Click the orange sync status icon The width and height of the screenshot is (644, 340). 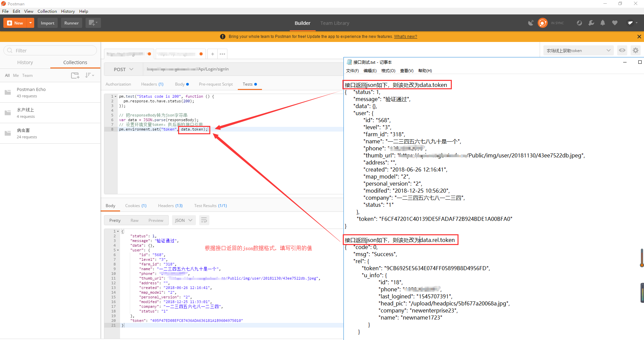(543, 23)
